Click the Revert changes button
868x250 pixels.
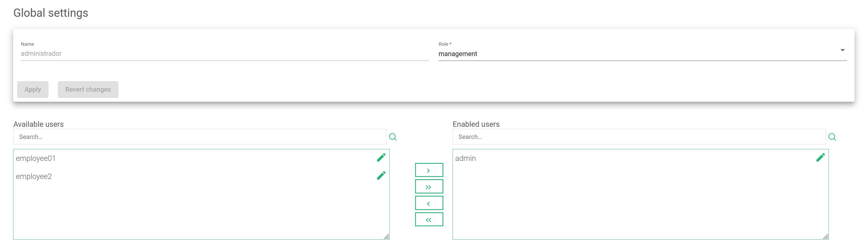tap(88, 90)
